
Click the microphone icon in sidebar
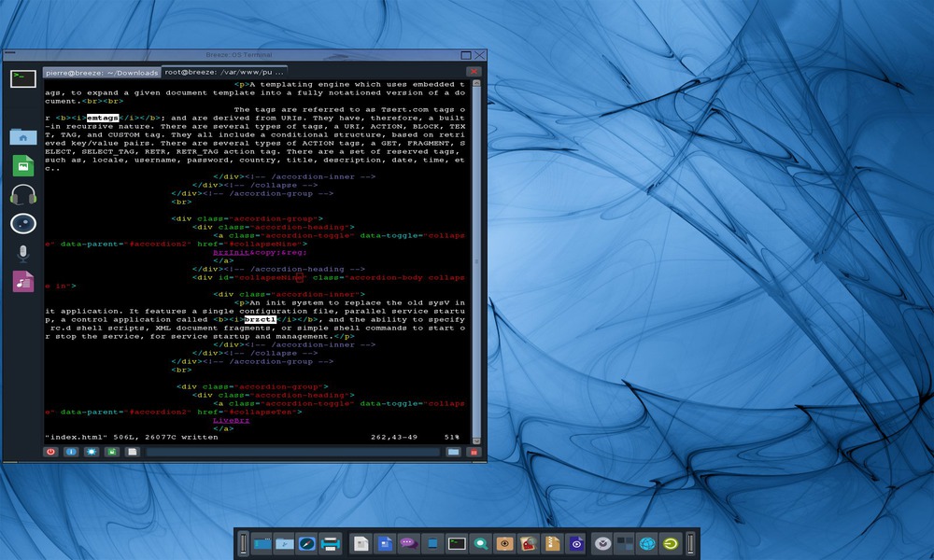tap(22, 253)
